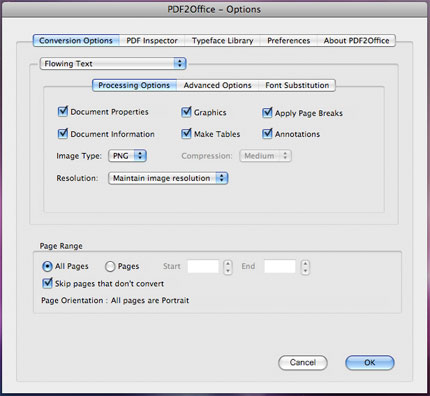Open the Resolution dropdown
Screen dimensions: 430x396
168,178
